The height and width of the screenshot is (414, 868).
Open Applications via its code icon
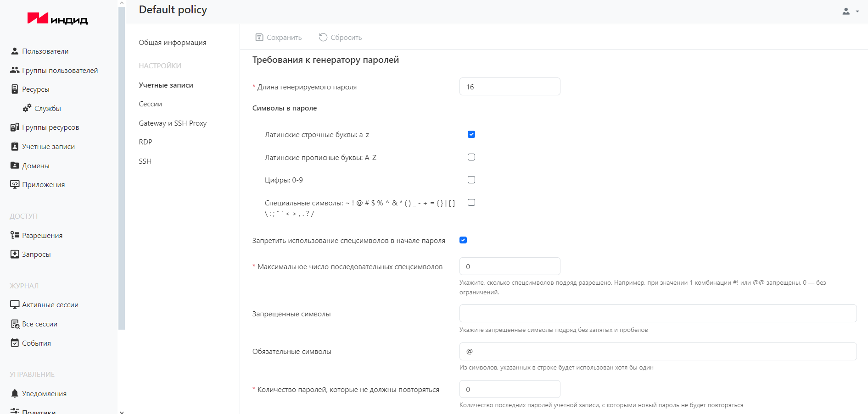(15, 184)
